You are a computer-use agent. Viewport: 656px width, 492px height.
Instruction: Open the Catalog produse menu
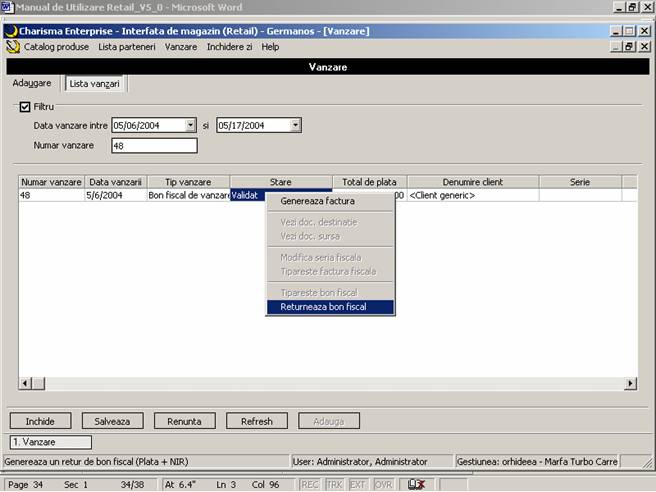click(56, 47)
